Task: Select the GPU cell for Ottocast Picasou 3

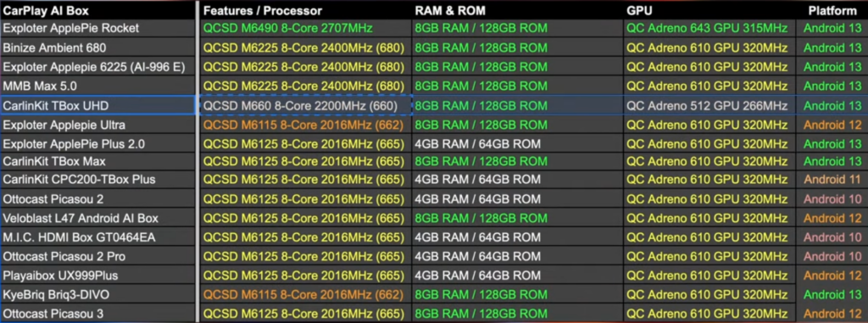Action: point(709,313)
